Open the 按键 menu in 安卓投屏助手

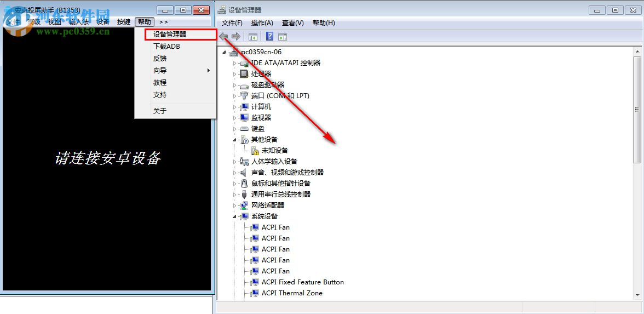click(x=124, y=22)
